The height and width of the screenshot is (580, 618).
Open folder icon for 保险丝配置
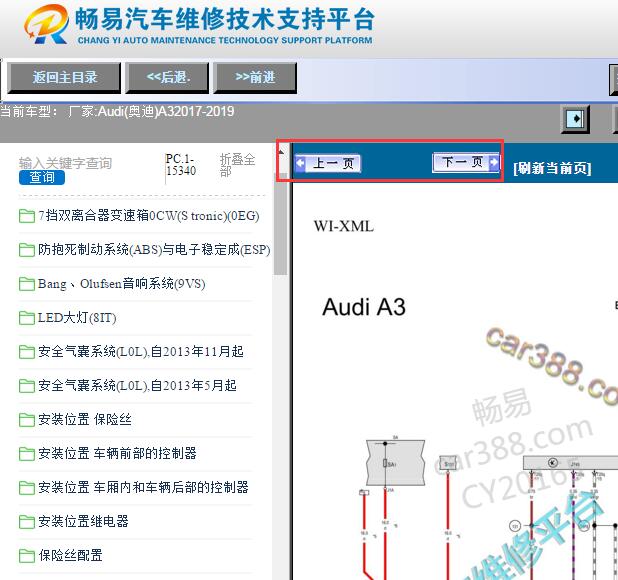click(26, 556)
